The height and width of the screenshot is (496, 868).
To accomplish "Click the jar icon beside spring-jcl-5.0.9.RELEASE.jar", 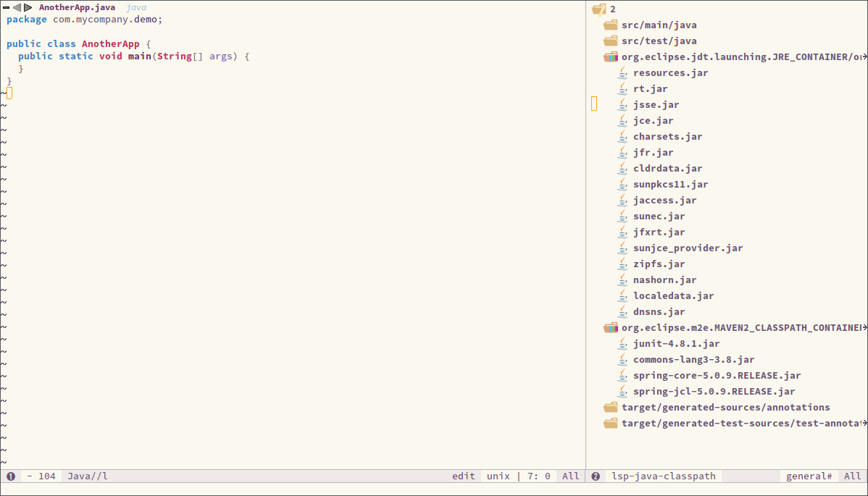I will coord(623,392).
